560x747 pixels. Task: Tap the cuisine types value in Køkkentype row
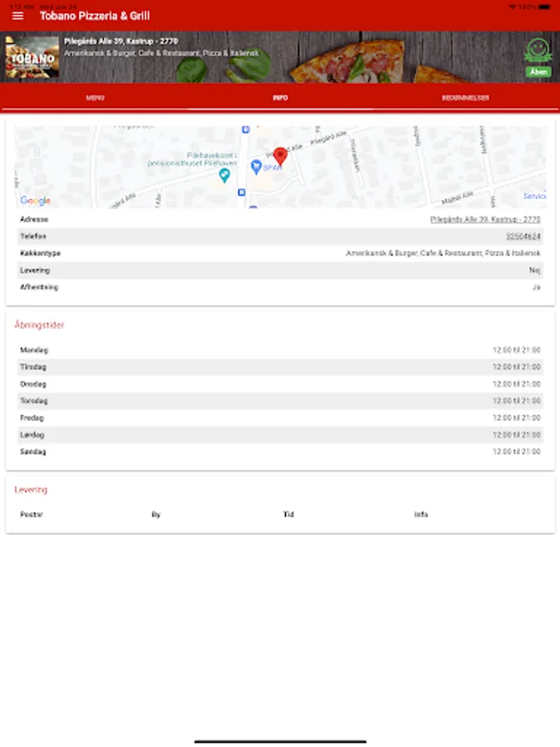443,253
